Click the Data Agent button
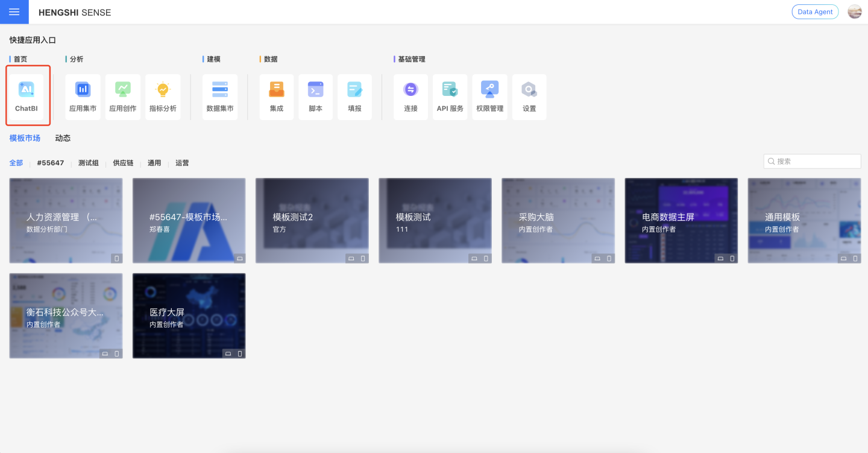Screen dimensions: 868x453 [815, 12]
